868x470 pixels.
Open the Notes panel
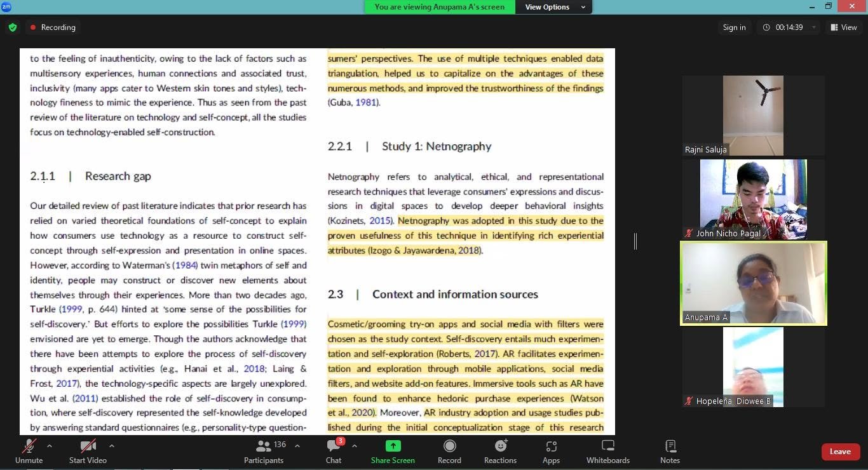coord(670,452)
